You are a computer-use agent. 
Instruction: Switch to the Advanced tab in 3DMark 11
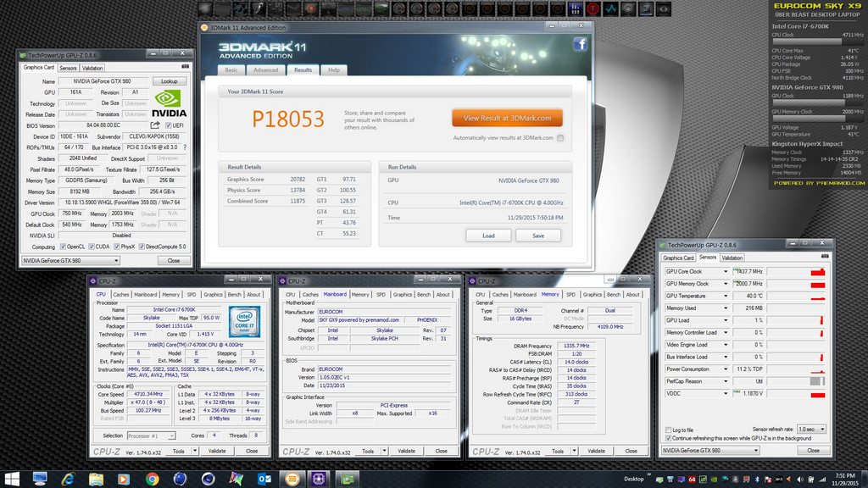coord(265,70)
